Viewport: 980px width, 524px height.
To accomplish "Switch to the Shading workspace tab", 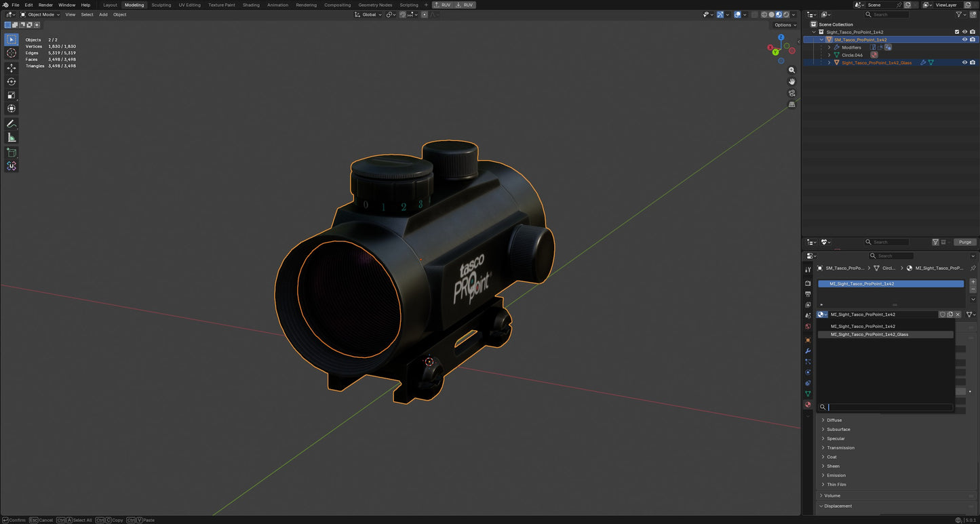I will [251, 5].
